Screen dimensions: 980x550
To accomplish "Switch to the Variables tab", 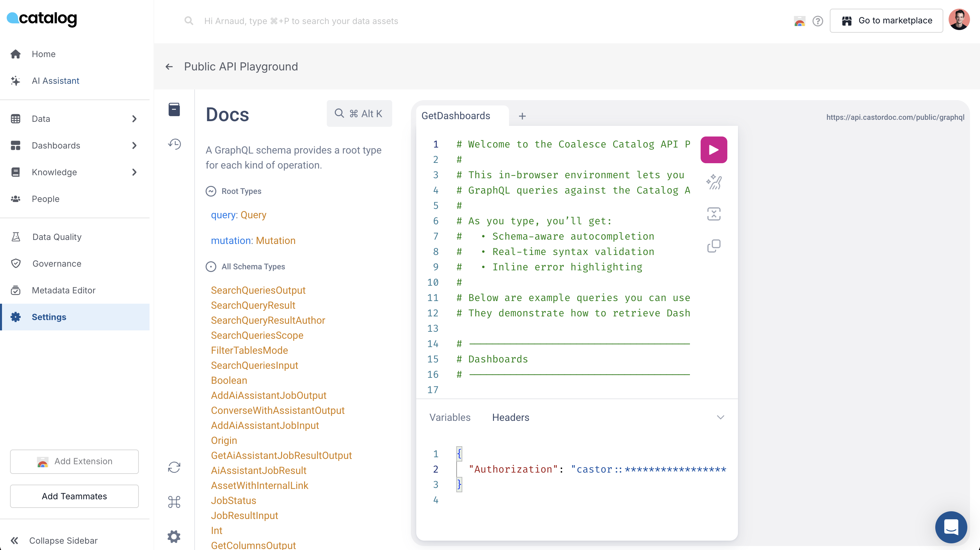I will [x=450, y=417].
